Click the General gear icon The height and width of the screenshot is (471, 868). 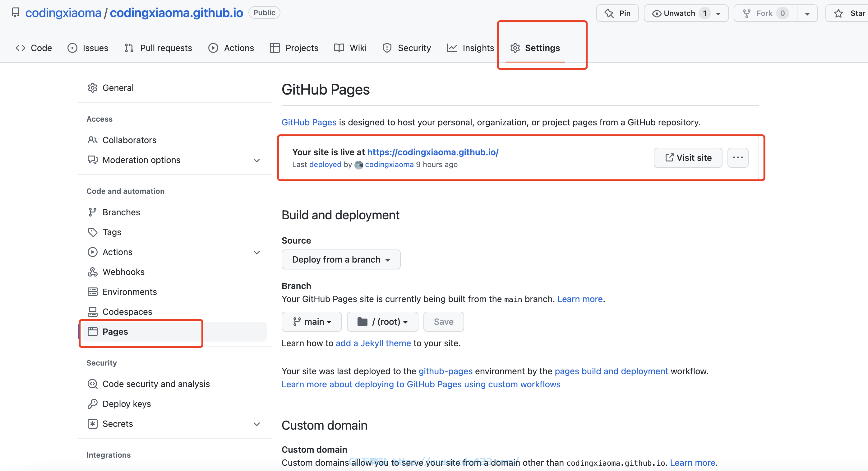coord(92,88)
